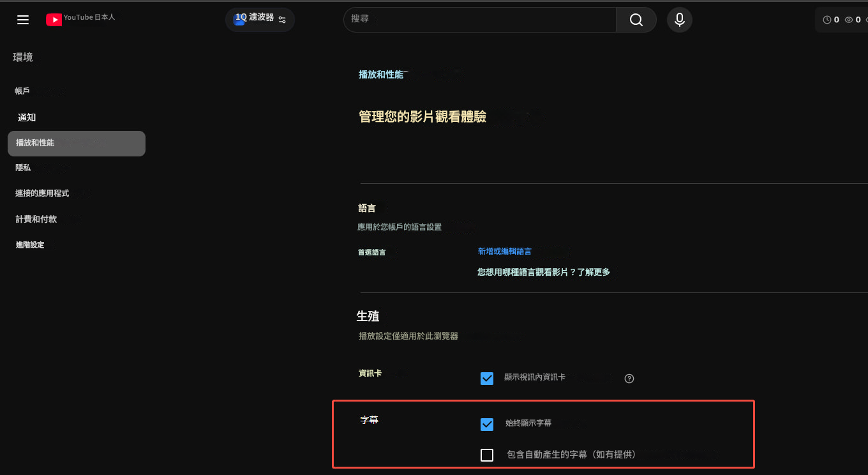The image size is (868, 475).
Task: Uncheck 顯示視訊內資訊卡
Action: point(487,378)
